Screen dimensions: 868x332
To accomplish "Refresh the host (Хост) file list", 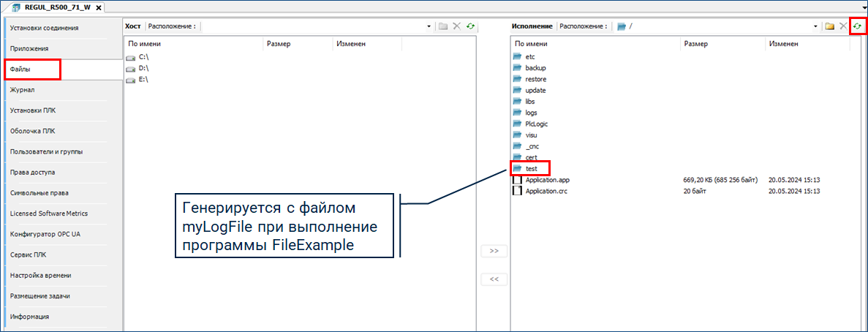I will click(x=470, y=26).
